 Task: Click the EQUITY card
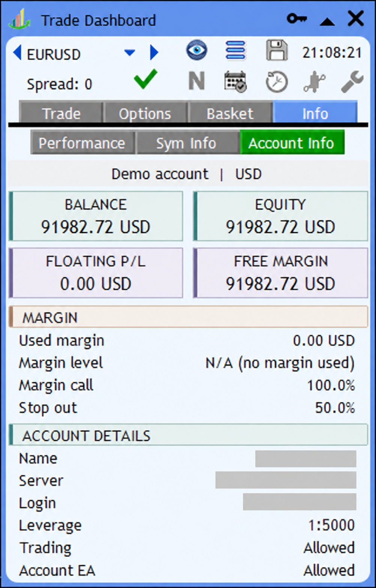280,216
